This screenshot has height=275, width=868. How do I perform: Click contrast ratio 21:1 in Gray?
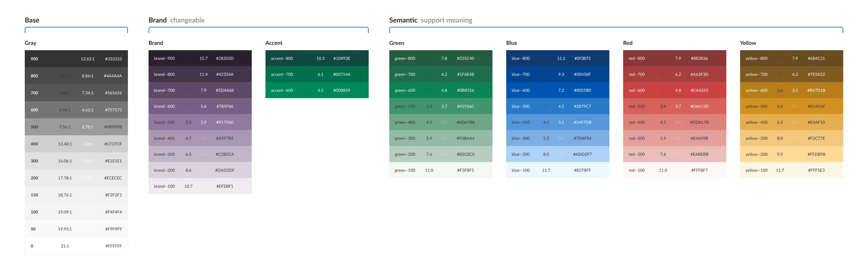click(x=65, y=246)
